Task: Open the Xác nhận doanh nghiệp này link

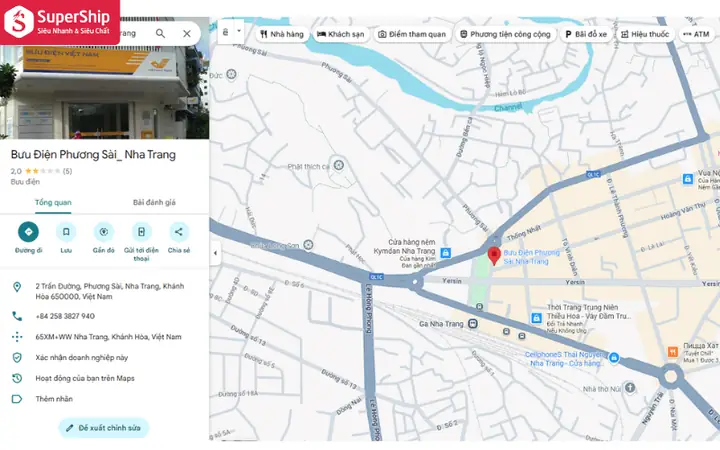Action: (82, 358)
